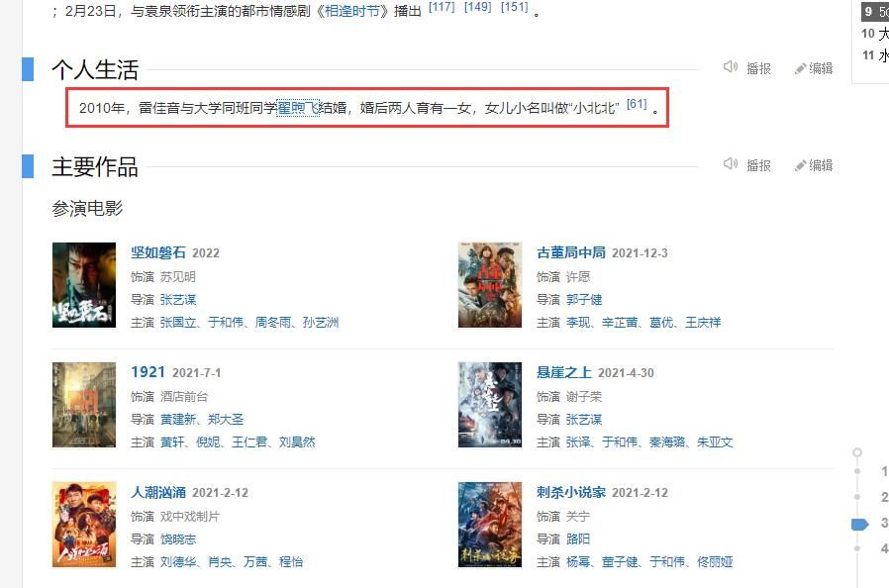Open the 刺杀小说家 movie poster thumbnail
This screenshot has height=588, width=889.
[490, 525]
